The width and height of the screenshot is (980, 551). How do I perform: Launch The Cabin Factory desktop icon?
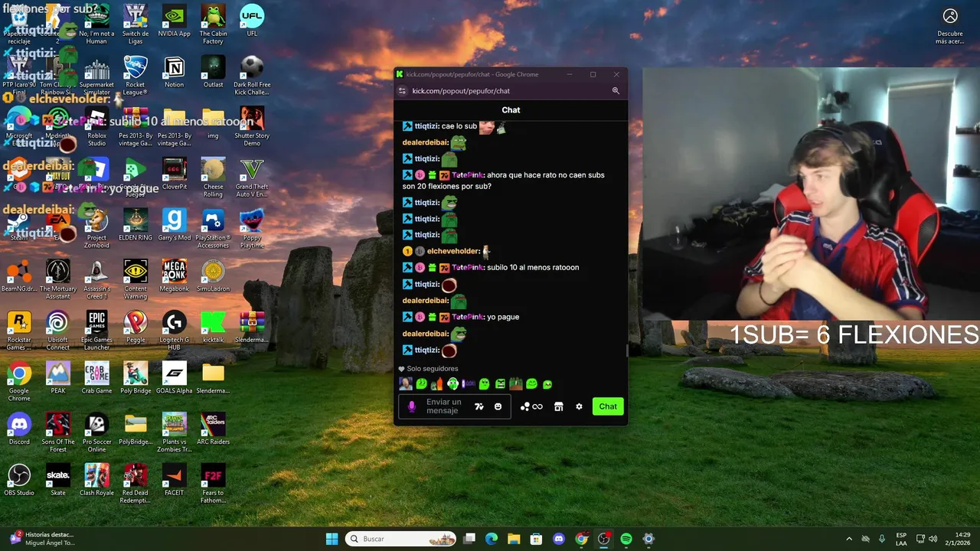click(213, 24)
